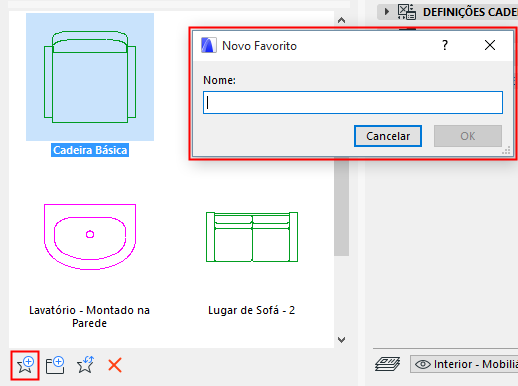The image size is (518, 386).
Task: Click the Cancelar button
Action: pos(388,136)
